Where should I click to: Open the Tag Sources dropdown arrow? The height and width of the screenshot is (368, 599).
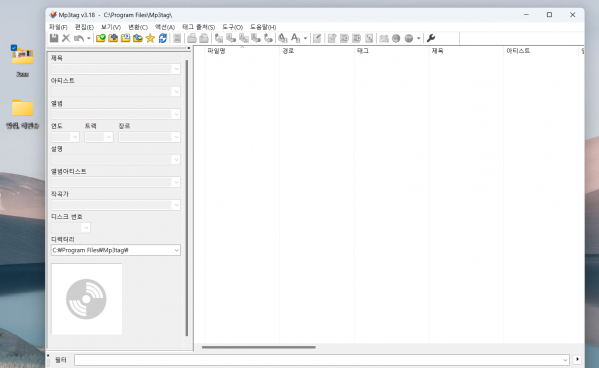(x=419, y=38)
